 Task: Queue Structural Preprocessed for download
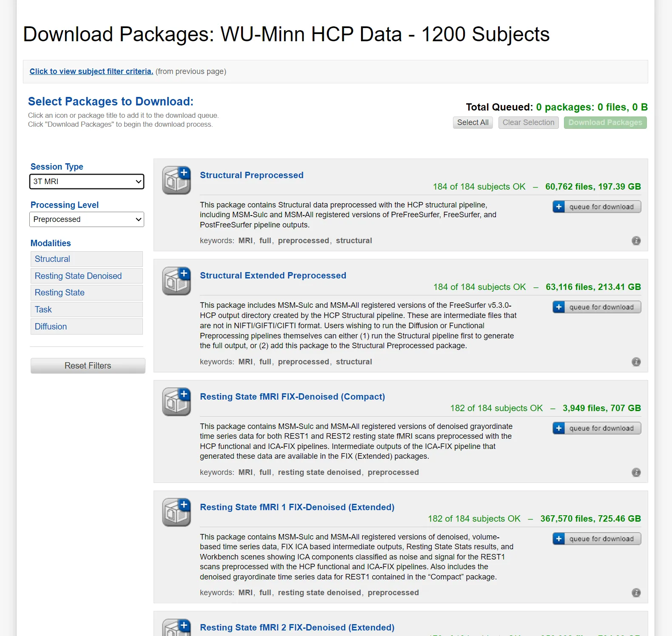(x=597, y=207)
